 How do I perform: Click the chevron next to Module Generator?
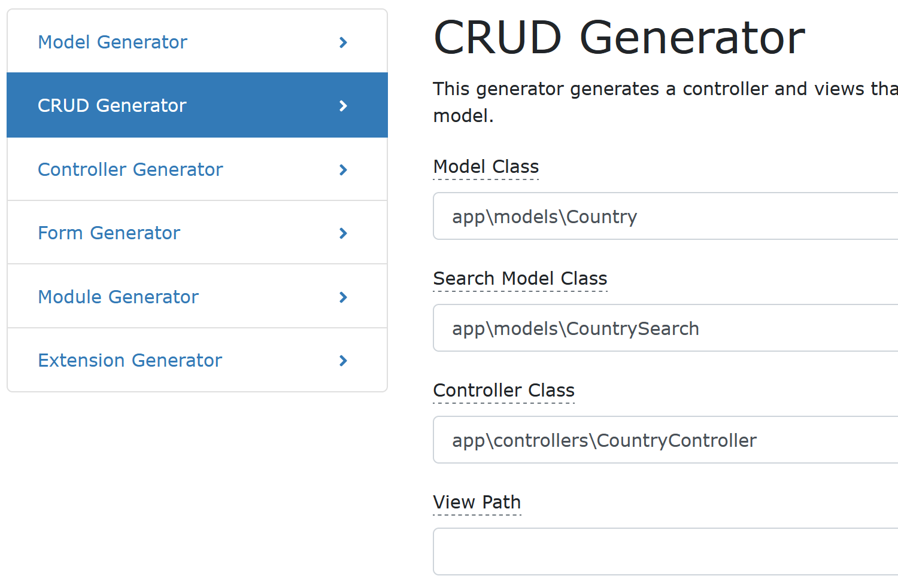pyautogui.click(x=343, y=297)
